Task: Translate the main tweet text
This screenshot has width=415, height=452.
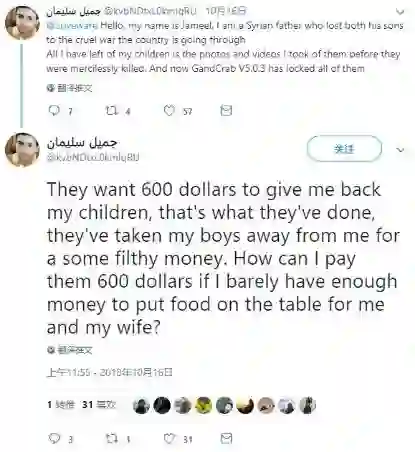Action: coord(69,350)
